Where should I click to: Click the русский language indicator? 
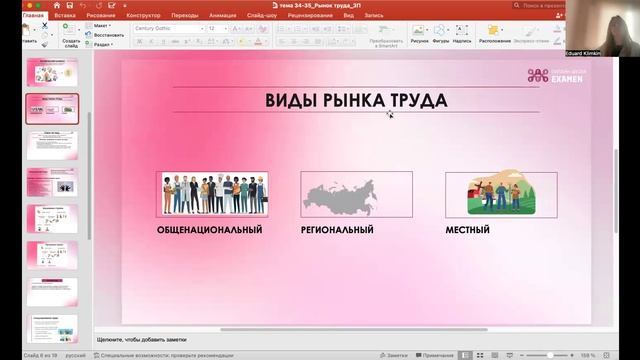tap(76, 356)
